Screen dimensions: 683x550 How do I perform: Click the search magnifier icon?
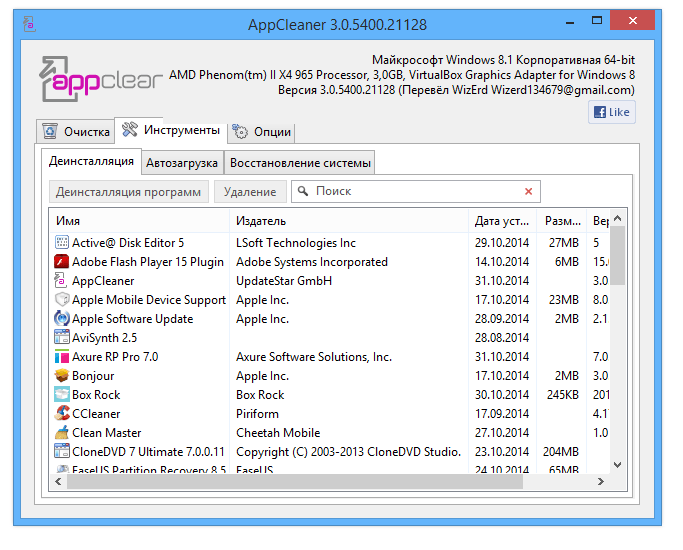(x=303, y=191)
